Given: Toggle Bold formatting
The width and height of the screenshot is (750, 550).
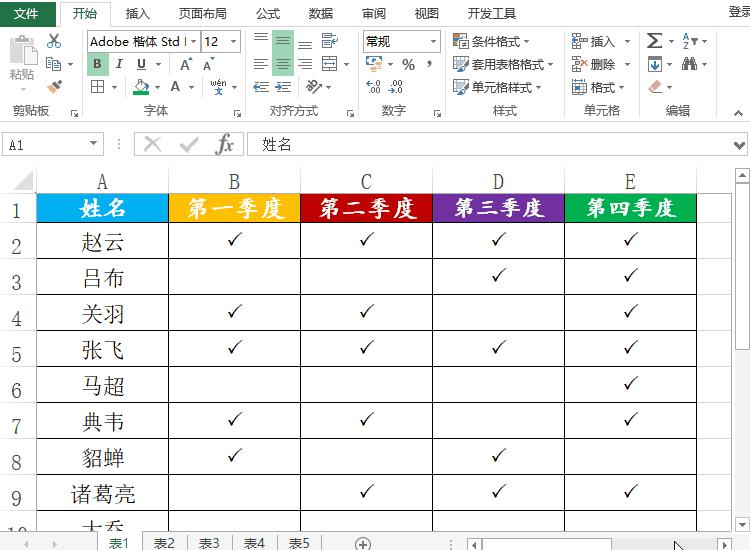Looking at the screenshot, I should pyautogui.click(x=98, y=64).
